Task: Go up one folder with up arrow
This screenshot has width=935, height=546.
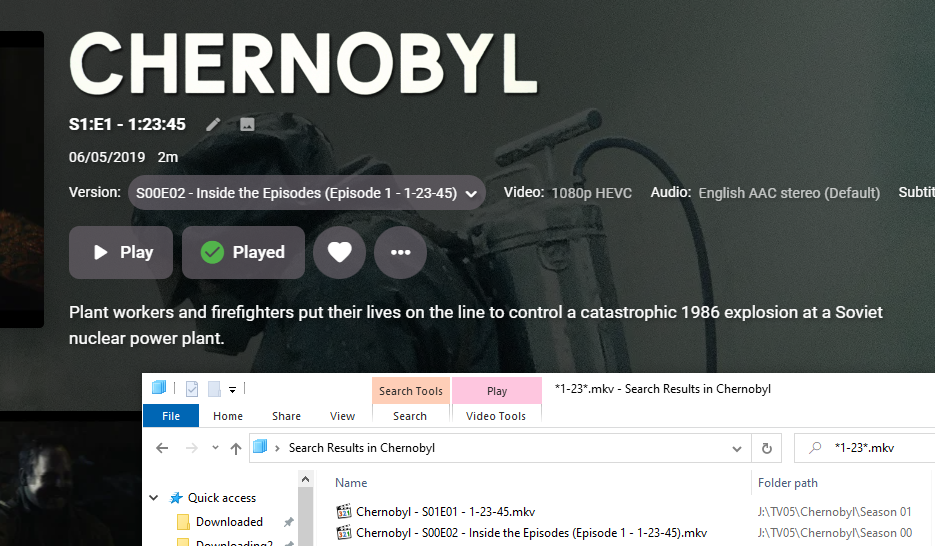Action: [x=236, y=448]
